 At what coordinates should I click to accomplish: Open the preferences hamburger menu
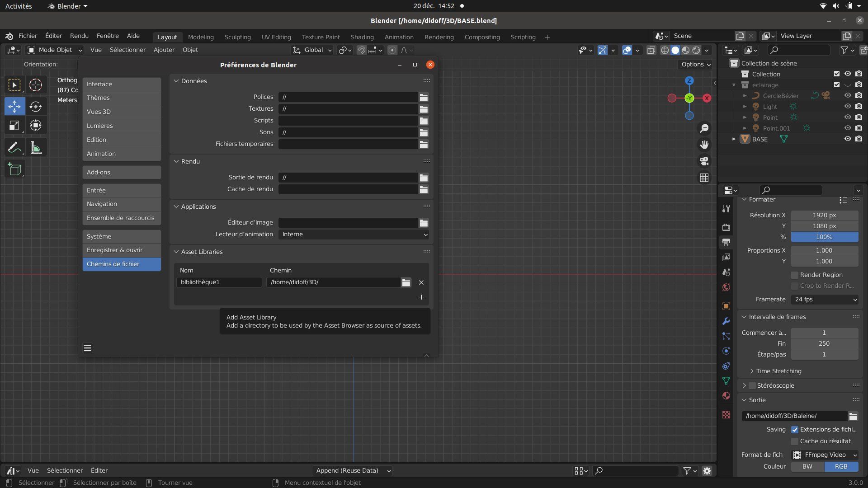coord(88,348)
